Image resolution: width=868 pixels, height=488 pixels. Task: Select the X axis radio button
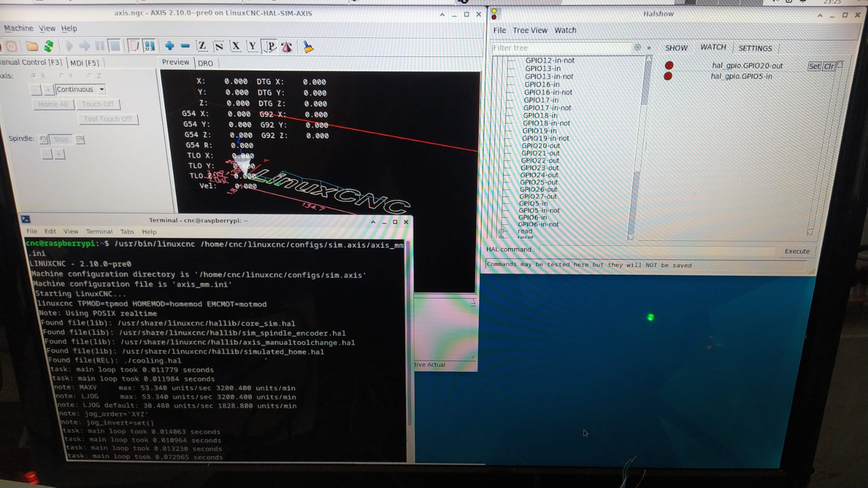tap(34, 76)
